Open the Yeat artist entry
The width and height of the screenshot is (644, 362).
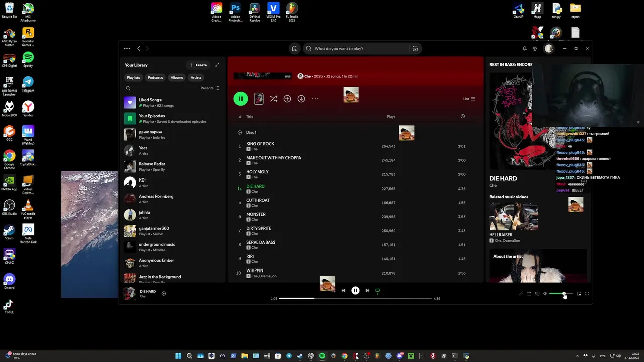(173, 151)
